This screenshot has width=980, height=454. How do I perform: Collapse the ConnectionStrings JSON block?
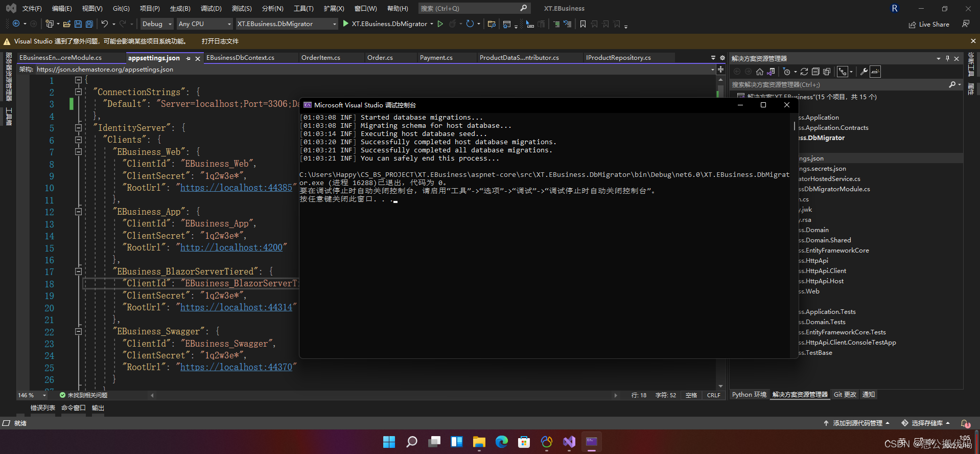click(78, 92)
